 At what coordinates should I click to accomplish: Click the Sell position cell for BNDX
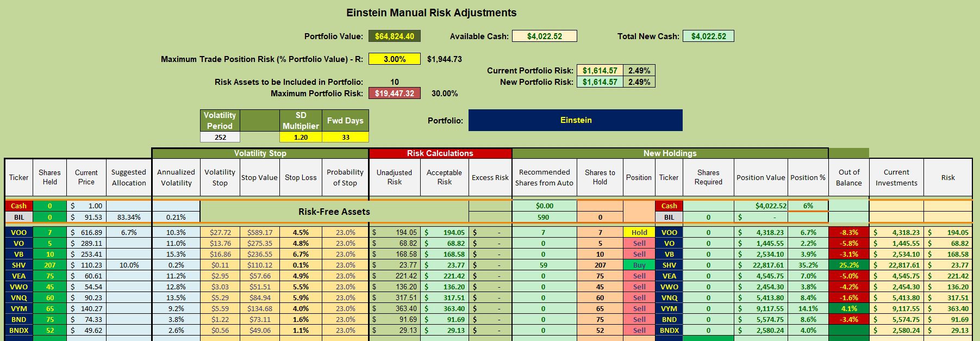[x=639, y=330]
